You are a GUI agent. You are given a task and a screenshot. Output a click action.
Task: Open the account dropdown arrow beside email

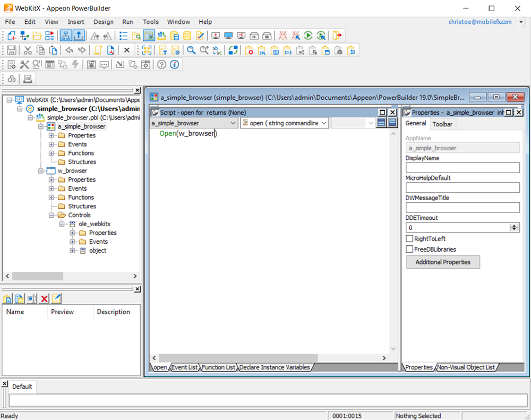[521, 22]
